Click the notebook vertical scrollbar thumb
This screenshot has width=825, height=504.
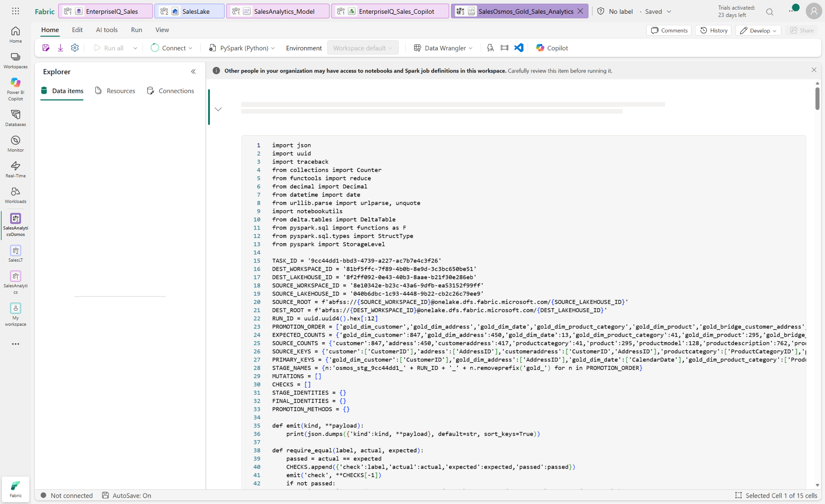[817, 98]
